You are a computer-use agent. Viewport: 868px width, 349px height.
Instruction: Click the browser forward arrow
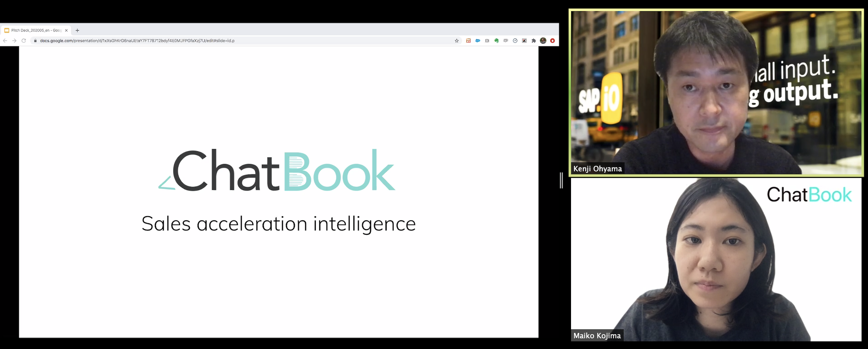14,41
